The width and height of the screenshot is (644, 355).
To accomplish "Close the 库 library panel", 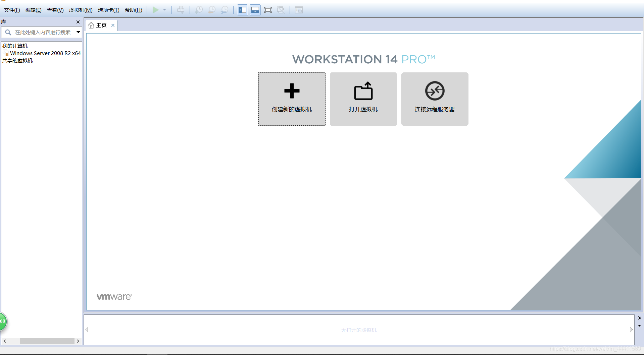I will [78, 22].
